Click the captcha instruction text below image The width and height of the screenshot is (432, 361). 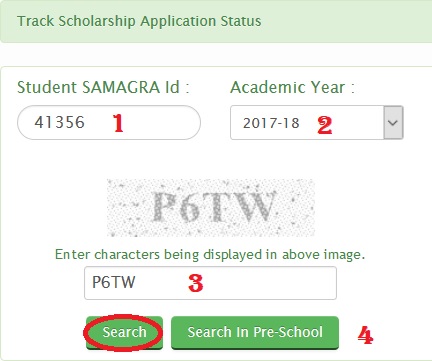click(x=210, y=255)
